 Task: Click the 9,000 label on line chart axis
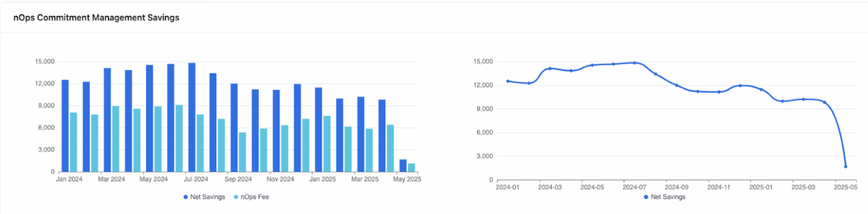[x=485, y=109]
